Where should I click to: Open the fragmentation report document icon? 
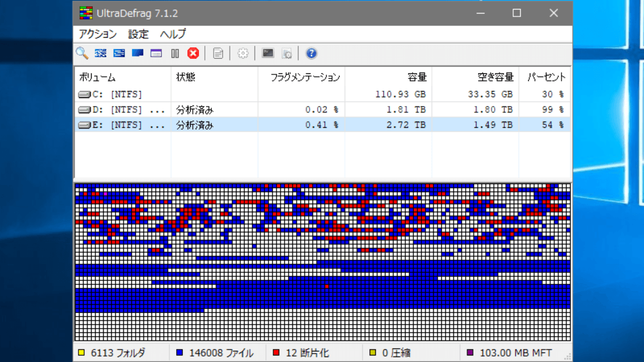(x=218, y=53)
